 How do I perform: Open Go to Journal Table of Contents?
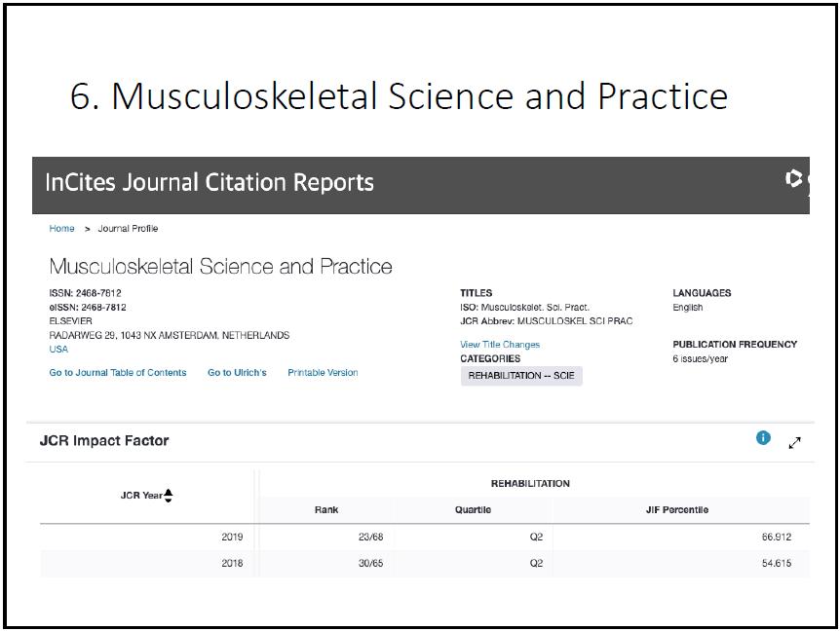[118, 373]
